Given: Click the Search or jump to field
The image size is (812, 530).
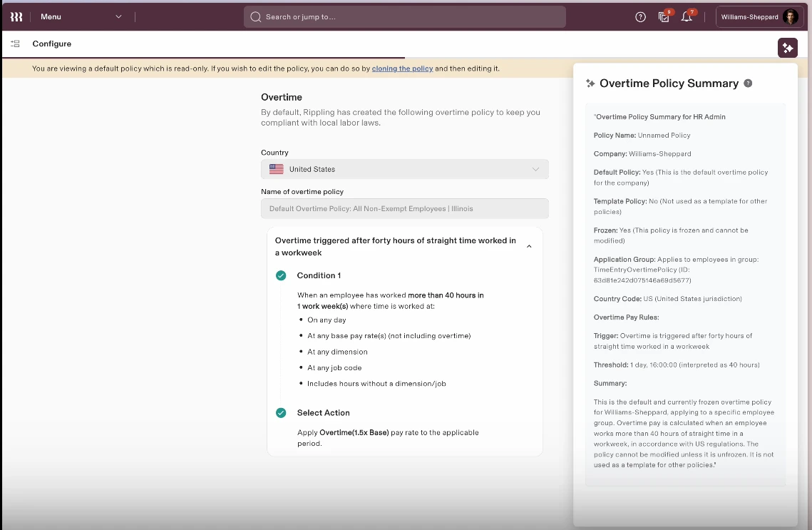Looking at the screenshot, I should (x=404, y=16).
